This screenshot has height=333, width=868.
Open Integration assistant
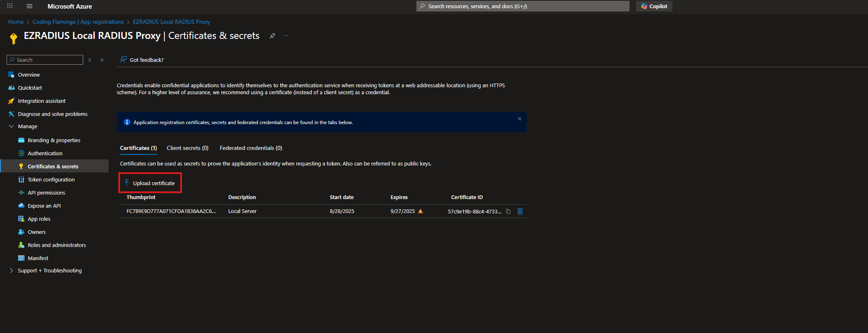(41, 101)
